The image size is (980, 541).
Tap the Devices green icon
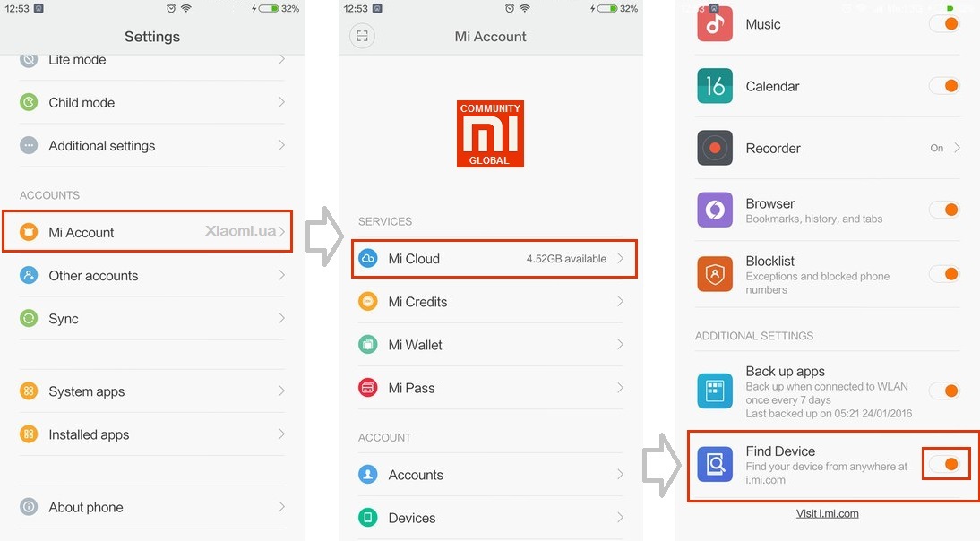(368, 517)
